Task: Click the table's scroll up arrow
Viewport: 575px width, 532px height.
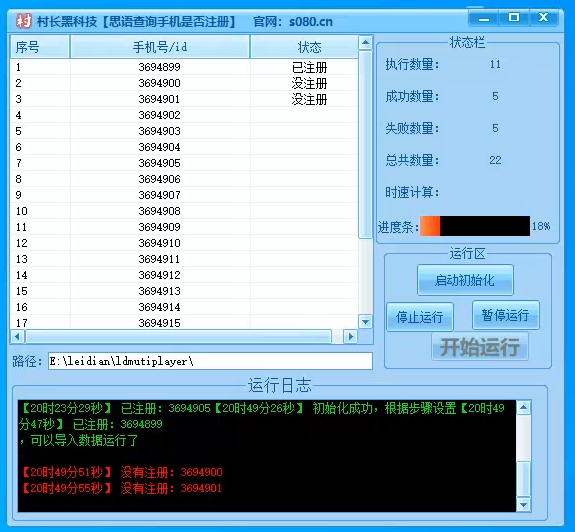Action: click(x=365, y=43)
